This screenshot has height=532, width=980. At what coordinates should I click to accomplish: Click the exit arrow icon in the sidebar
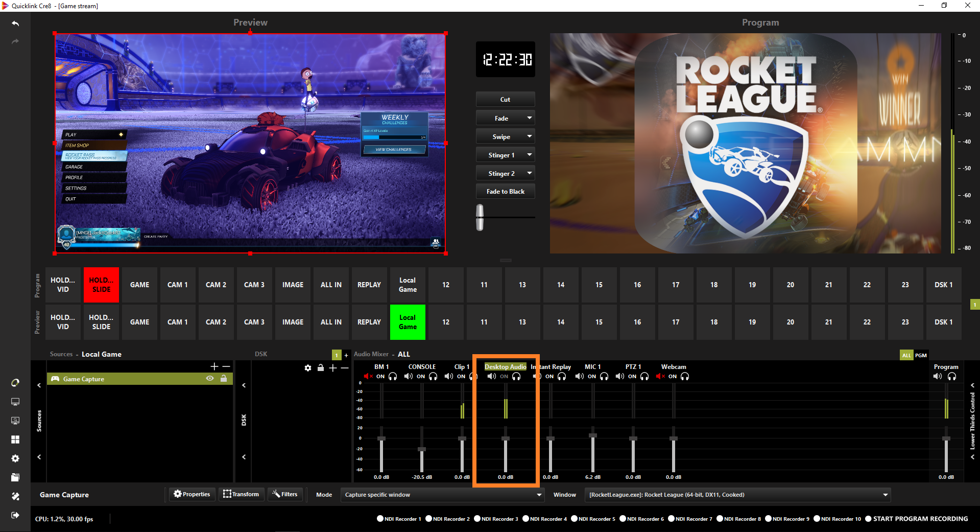tap(15, 515)
